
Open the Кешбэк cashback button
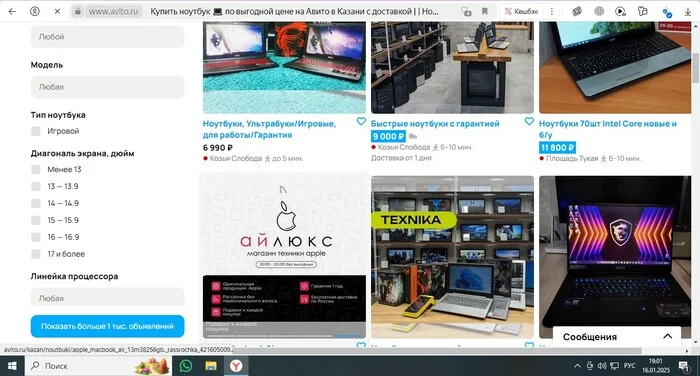point(521,12)
